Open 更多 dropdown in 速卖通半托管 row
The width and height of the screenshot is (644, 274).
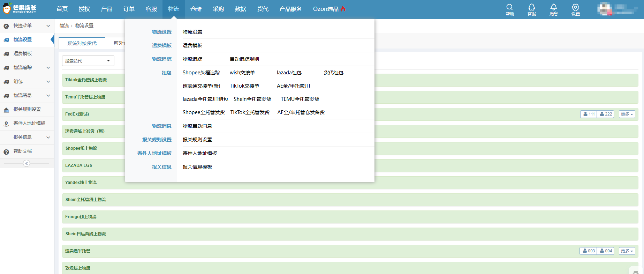[627, 251]
